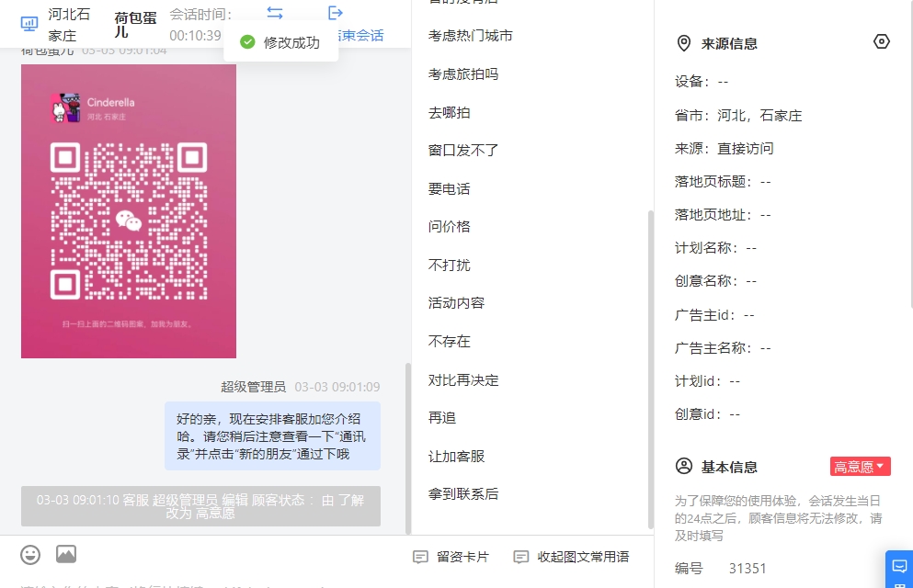Click the 广告主id field row
This screenshot has width=913, height=588.
pyautogui.click(x=714, y=315)
